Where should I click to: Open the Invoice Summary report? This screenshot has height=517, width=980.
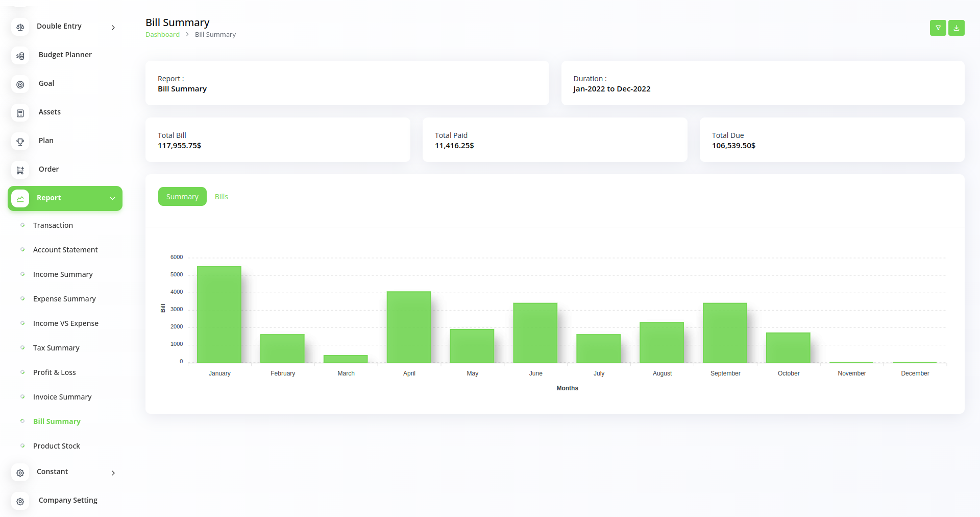pos(62,397)
